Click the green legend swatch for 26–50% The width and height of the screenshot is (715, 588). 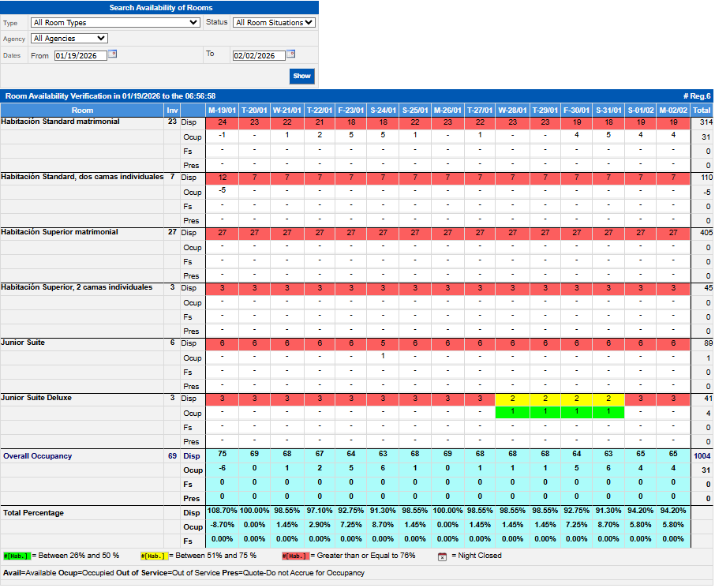coord(17,556)
